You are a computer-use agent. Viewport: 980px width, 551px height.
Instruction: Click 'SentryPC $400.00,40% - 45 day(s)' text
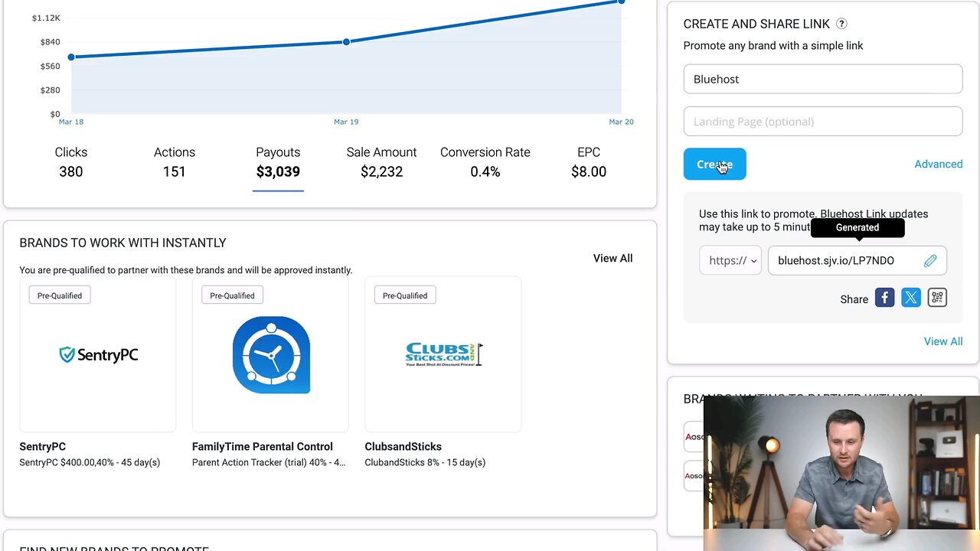90,462
